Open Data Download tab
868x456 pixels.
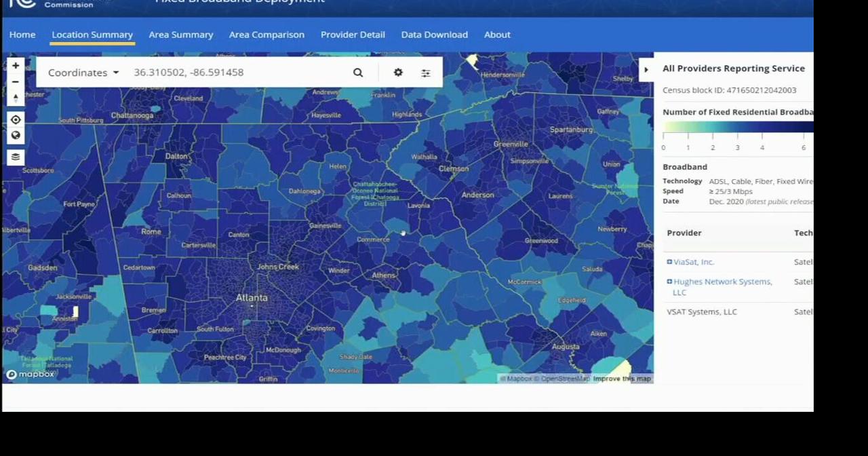tap(435, 35)
